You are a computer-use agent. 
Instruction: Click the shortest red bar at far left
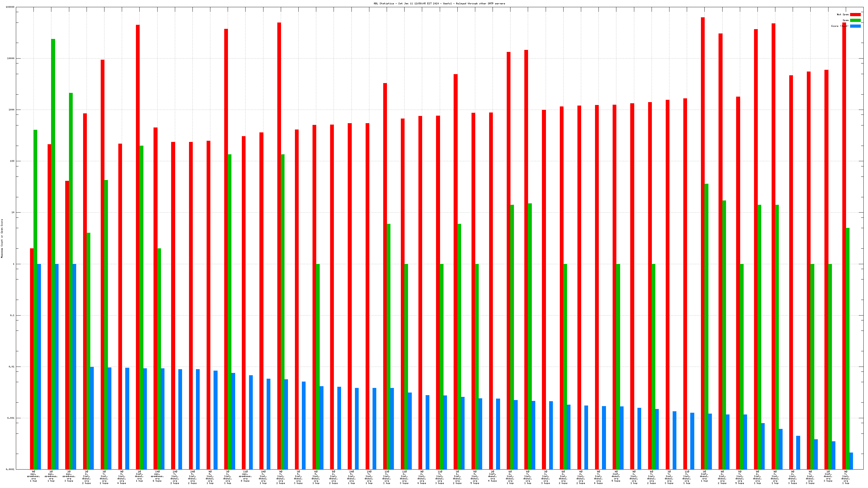pyautogui.click(x=32, y=359)
